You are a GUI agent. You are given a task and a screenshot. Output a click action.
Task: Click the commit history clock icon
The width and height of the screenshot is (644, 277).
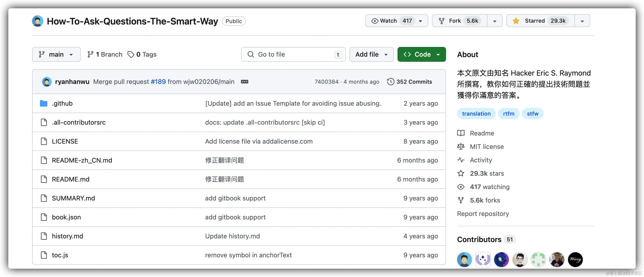[x=390, y=82]
